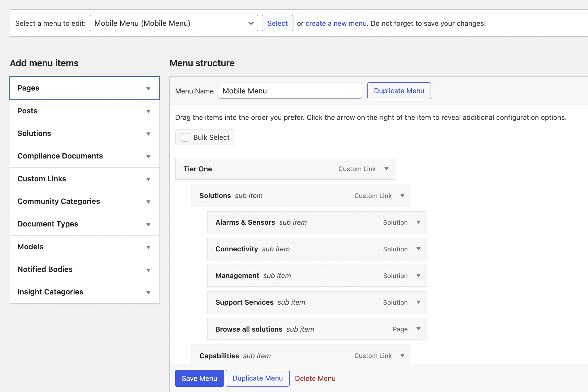The width and height of the screenshot is (588, 392).
Task: Open the Notified Bodies panel
Action: (x=148, y=270)
